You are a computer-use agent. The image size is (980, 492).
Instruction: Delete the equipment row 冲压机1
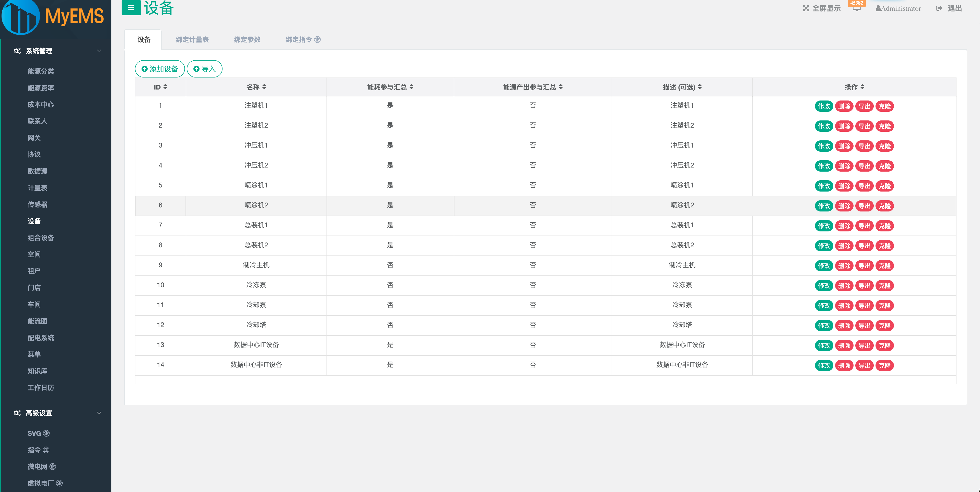click(x=844, y=146)
